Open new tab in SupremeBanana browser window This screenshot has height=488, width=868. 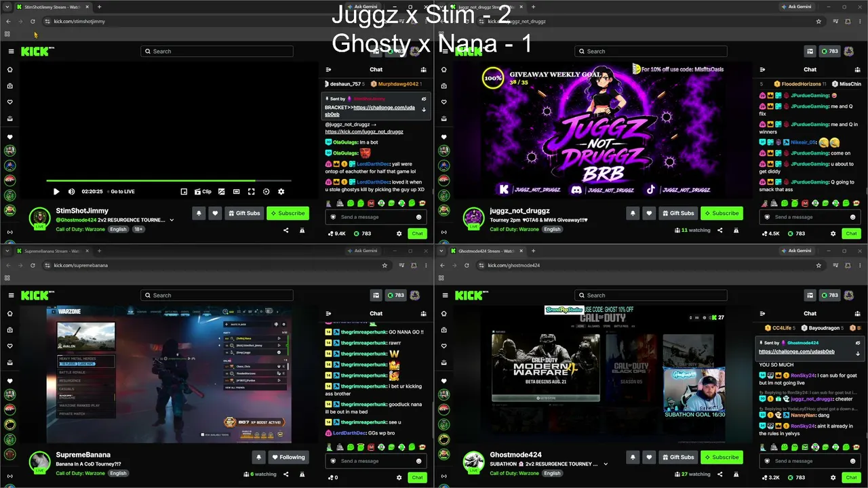coord(99,251)
